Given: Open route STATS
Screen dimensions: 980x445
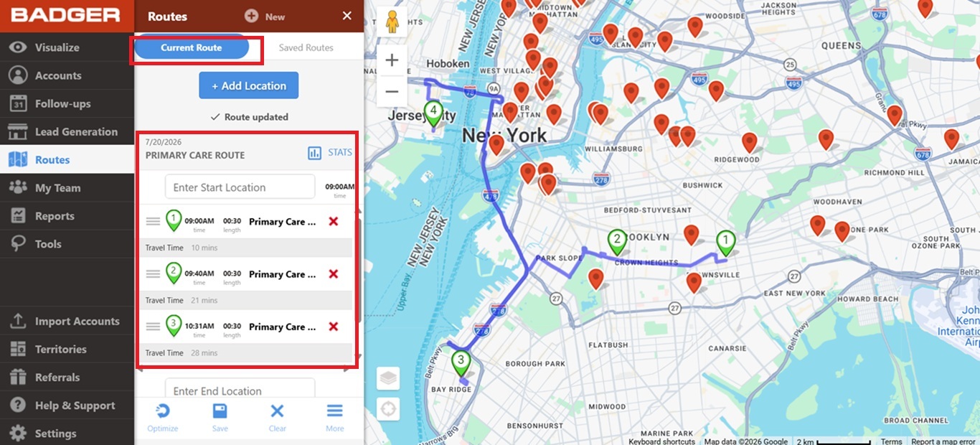Looking at the screenshot, I should 330,153.
